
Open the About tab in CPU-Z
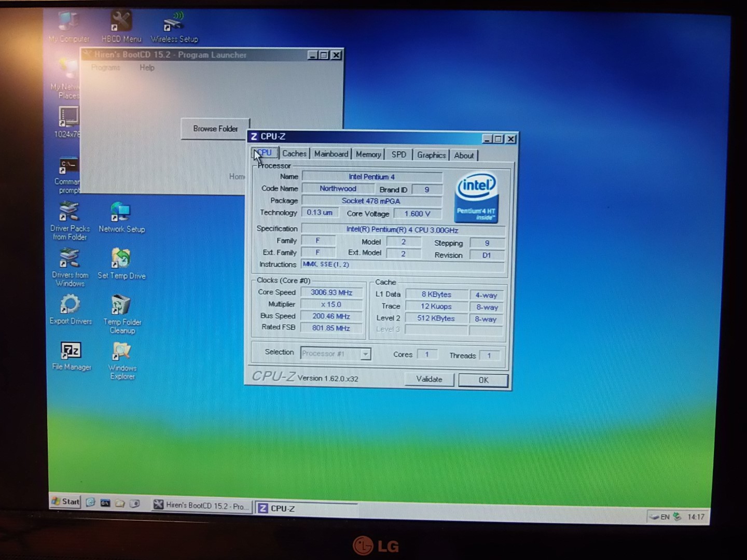click(464, 156)
